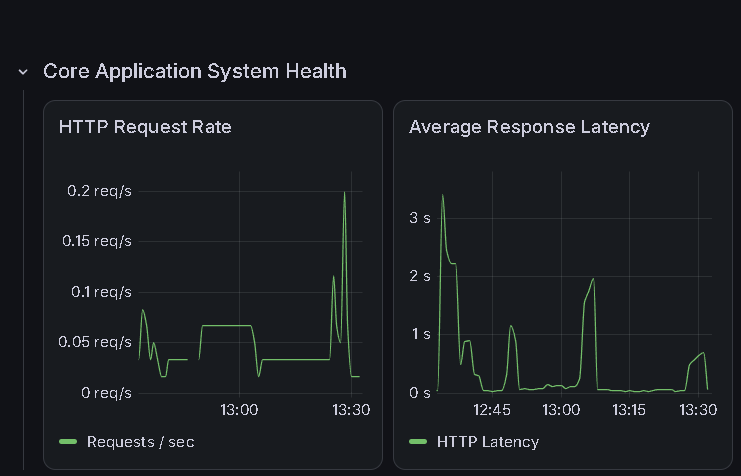Click the green HTTP Latency color swatch

click(x=418, y=442)
